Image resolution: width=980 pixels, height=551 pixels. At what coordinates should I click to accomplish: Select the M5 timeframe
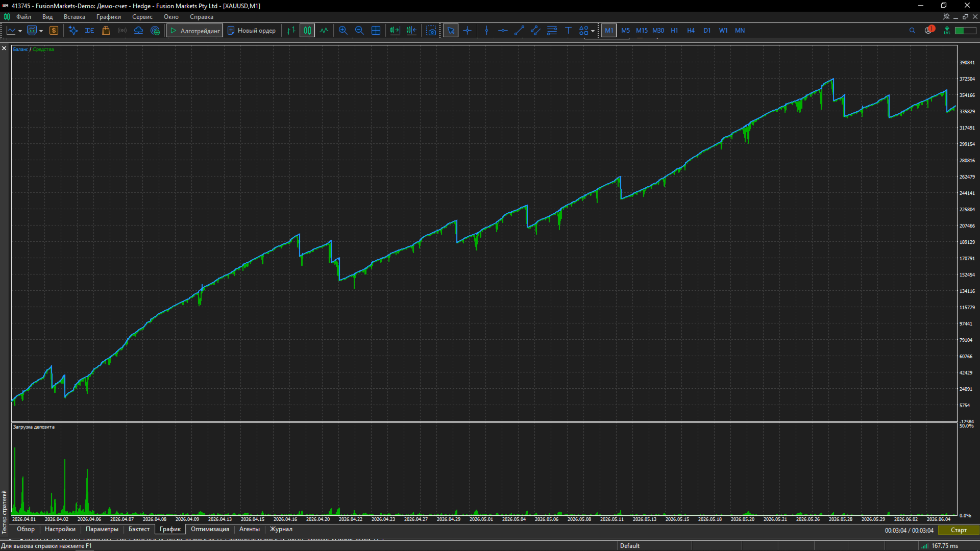click(625, 31)
